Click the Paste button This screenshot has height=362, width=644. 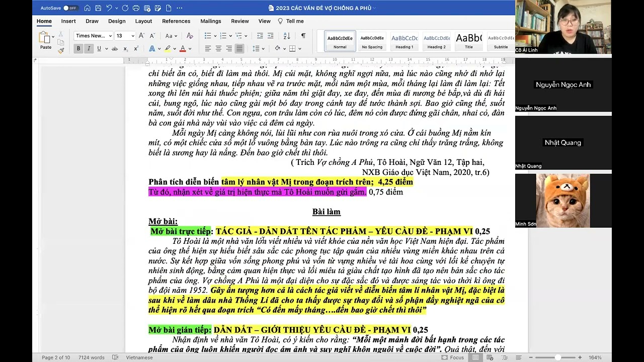(46, 41)
